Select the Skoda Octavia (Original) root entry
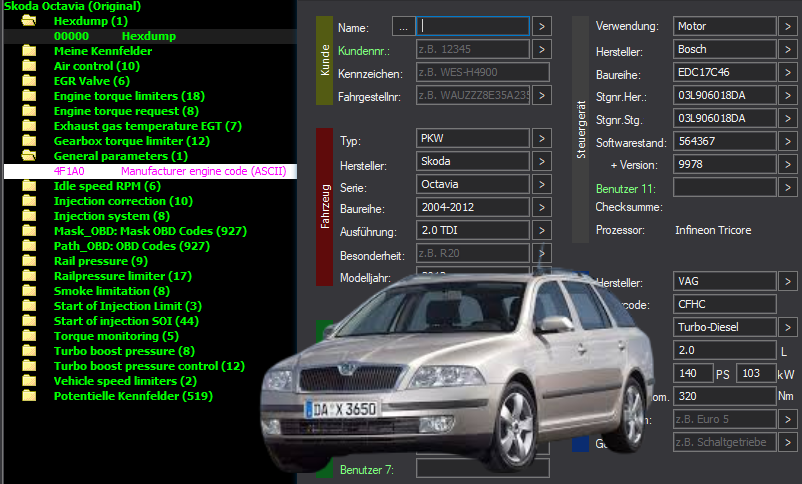This screenshot has height=484, width=802. click(72, 6)
